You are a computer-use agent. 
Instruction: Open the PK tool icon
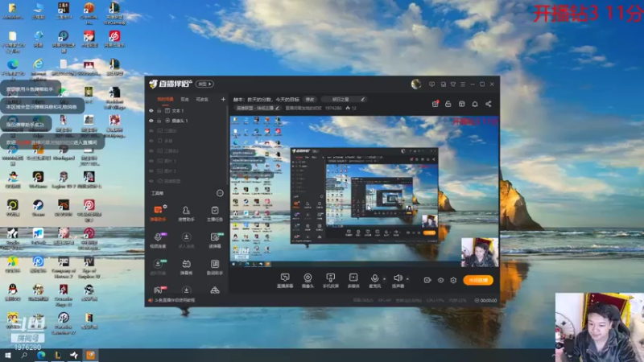[x=158, y=290]
